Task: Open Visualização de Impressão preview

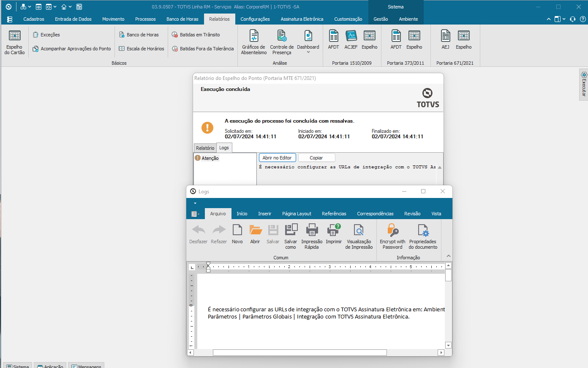Action: (x=359, y=236)
